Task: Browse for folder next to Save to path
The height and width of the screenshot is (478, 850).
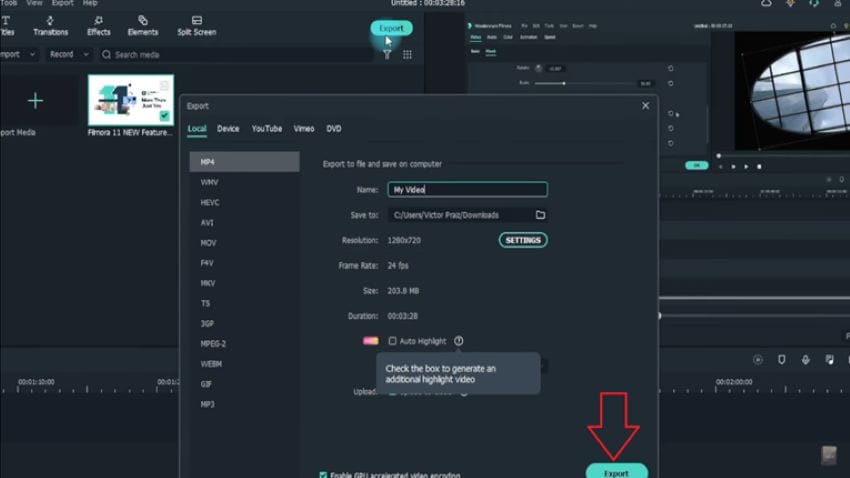Action: (540, 215)
